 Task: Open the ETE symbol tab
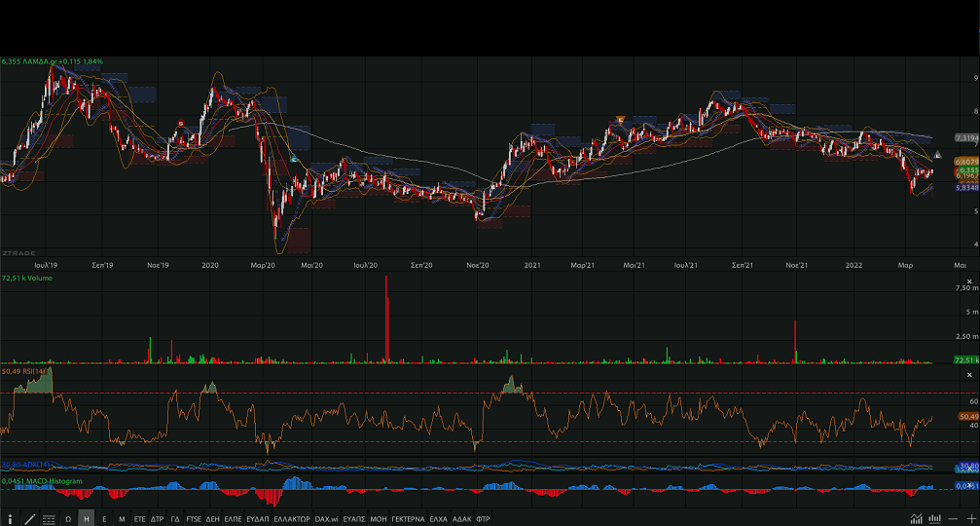click(x=139, y=518)
